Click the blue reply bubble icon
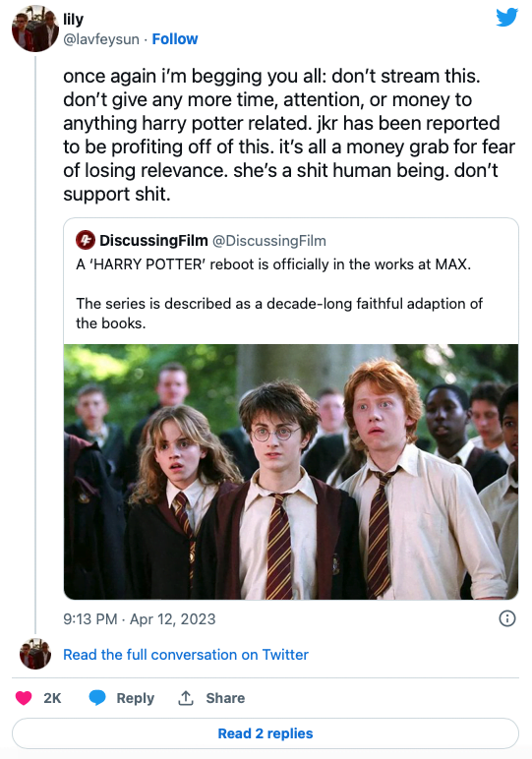Screen dimensions: 532x759 click(97, 698)
